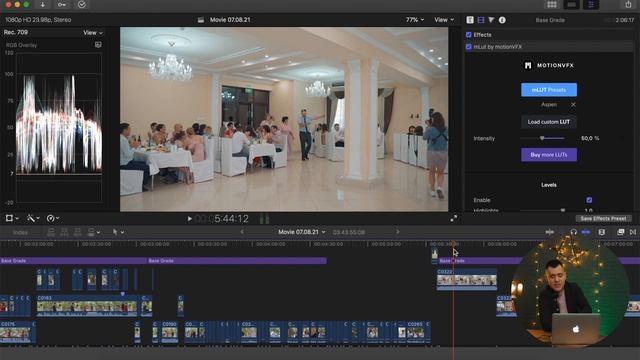Image resolution: width=640 pixels, height=360 pixels.
Task: Toggle snapping icon in timeline toolbar
Action: tap(586, 232)
